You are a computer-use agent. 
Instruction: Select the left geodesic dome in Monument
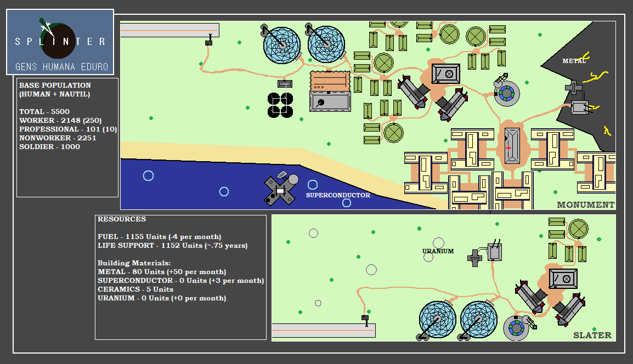coord(282,46)
